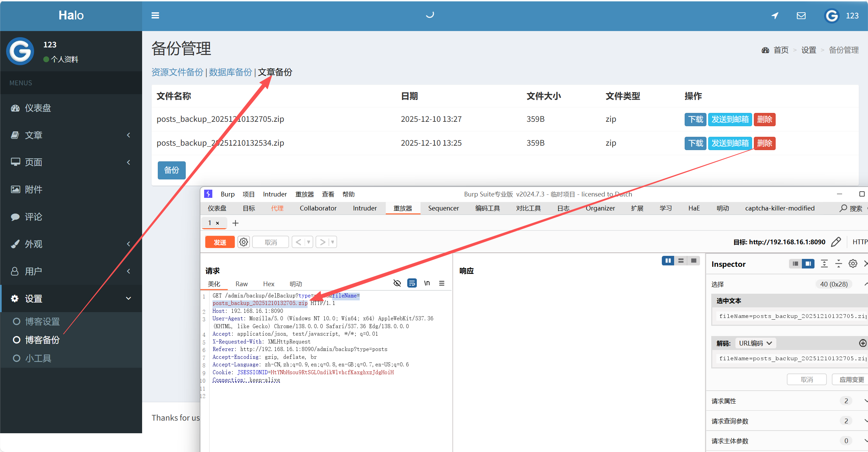
Task: Open the 数据库备份 link
Action: point(230,72)
